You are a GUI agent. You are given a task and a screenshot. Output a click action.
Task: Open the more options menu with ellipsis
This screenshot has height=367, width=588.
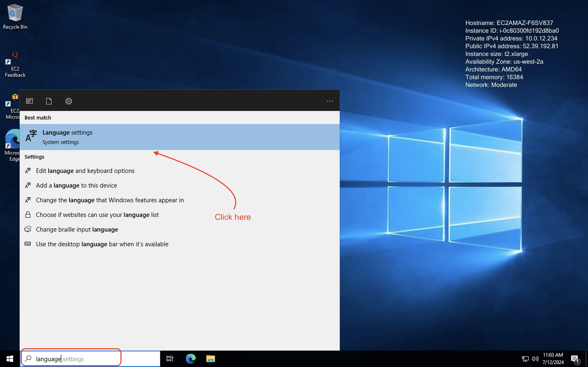(330, 101)
